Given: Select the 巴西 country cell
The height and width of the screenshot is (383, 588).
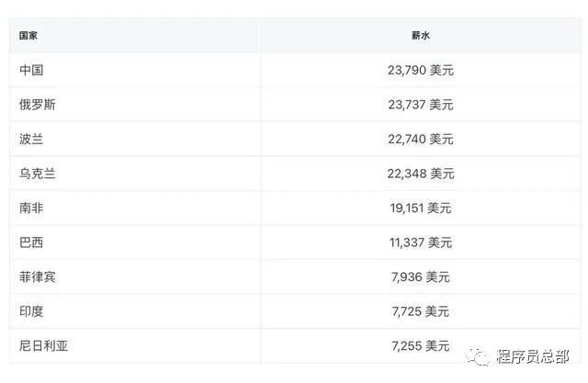Looking at the screenshot, I should pyautogui.click(x=31, y=242).
